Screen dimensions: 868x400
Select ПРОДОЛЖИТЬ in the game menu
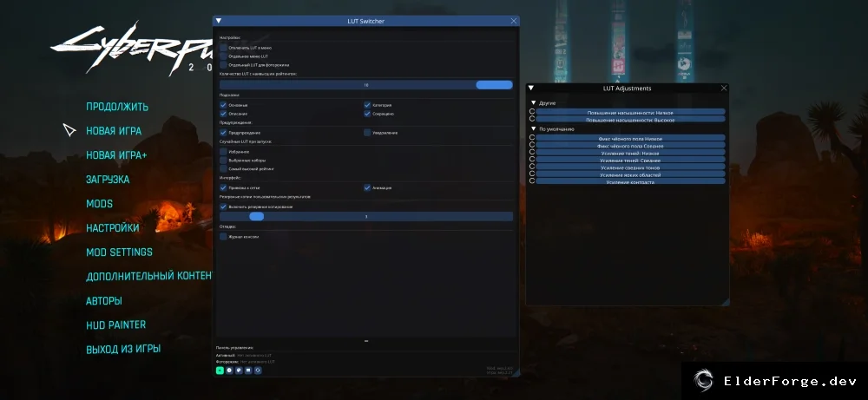117,107
